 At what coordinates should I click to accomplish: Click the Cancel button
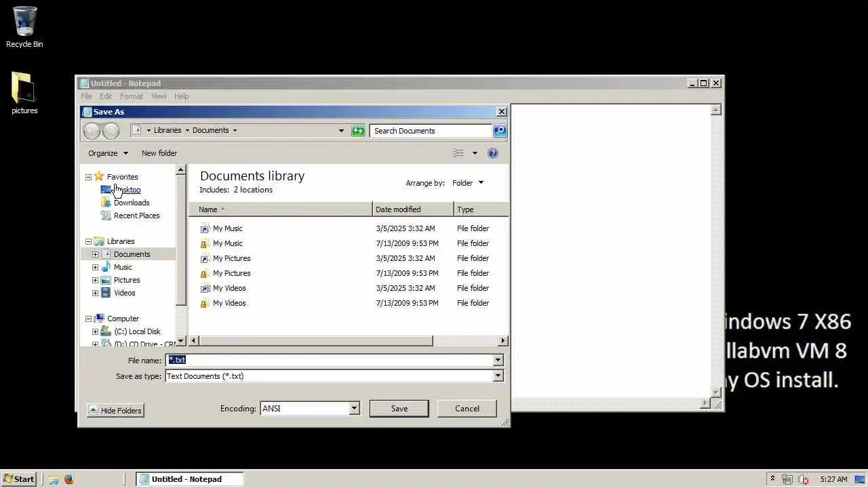click(467, 409)
